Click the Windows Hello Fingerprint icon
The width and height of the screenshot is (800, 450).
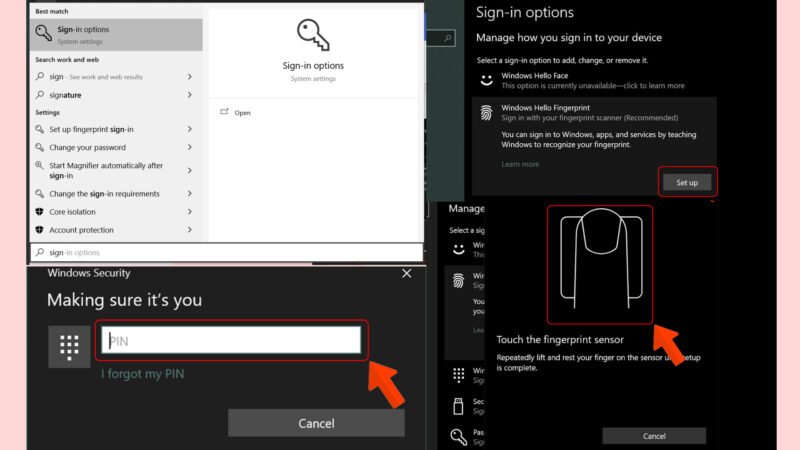[486, 112]
